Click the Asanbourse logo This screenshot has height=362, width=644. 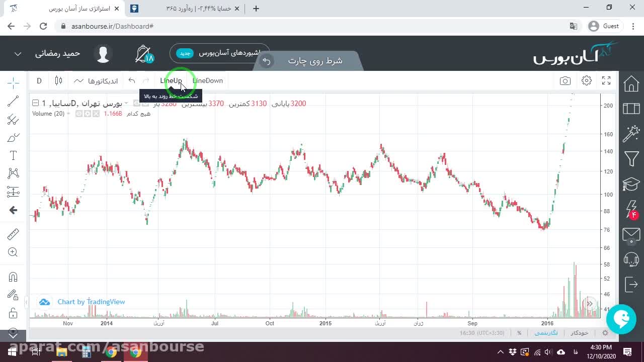pos(575,53)
